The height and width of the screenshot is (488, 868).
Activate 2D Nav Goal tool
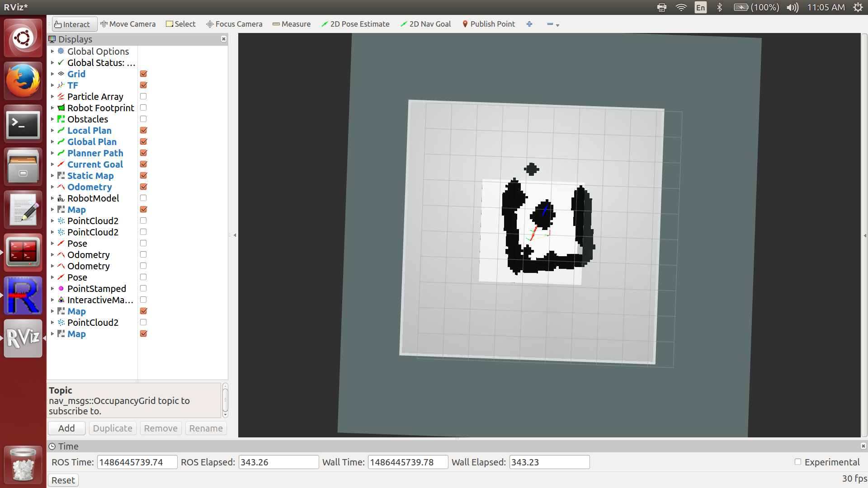coord(425,24)
